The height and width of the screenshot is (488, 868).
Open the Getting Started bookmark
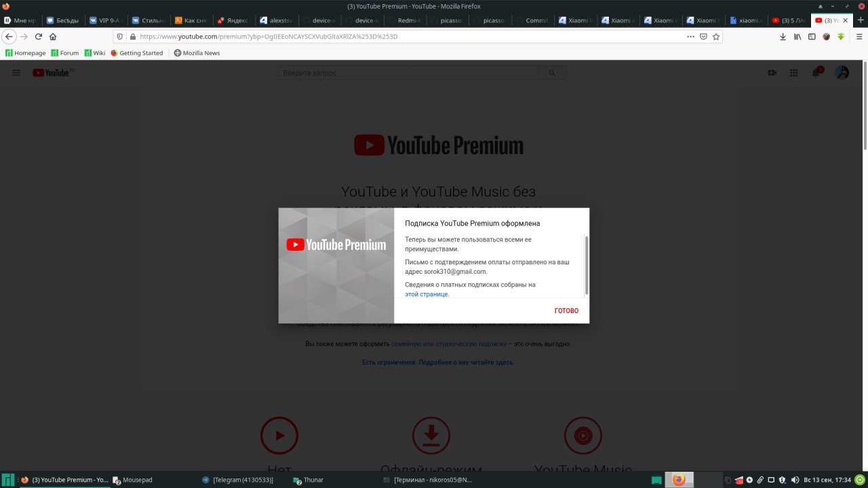137,53
